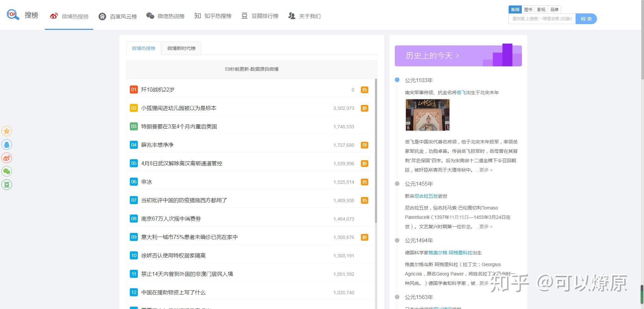Click the 荐 badge on 薛兆丰想净净 row
This screenshot has height=309, width=644.
pos(364,145)
